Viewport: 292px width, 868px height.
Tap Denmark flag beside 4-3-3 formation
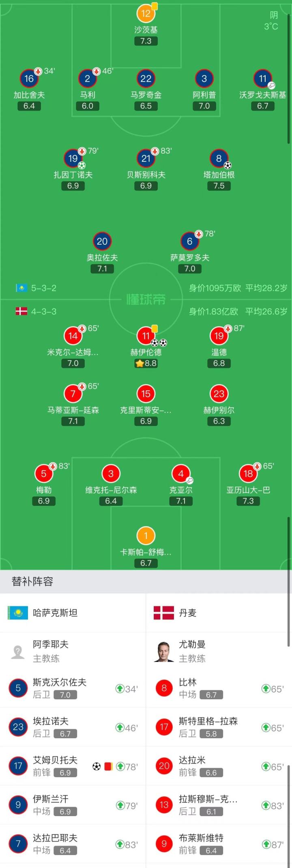coord(21,312)
